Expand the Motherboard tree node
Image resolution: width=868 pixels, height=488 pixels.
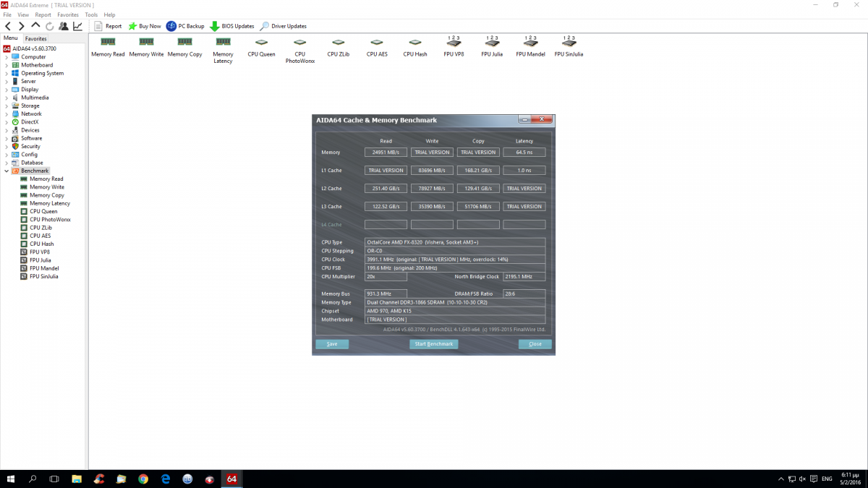pos(7,65)
